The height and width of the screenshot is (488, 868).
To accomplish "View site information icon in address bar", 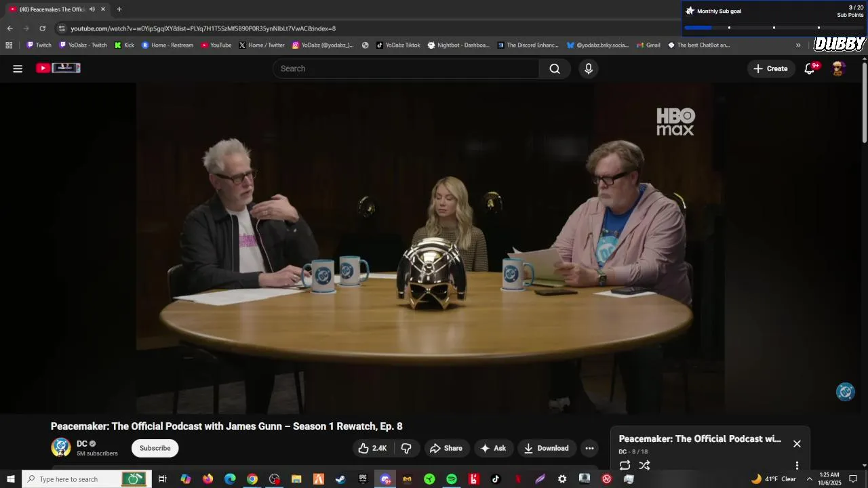I will 62,28.
